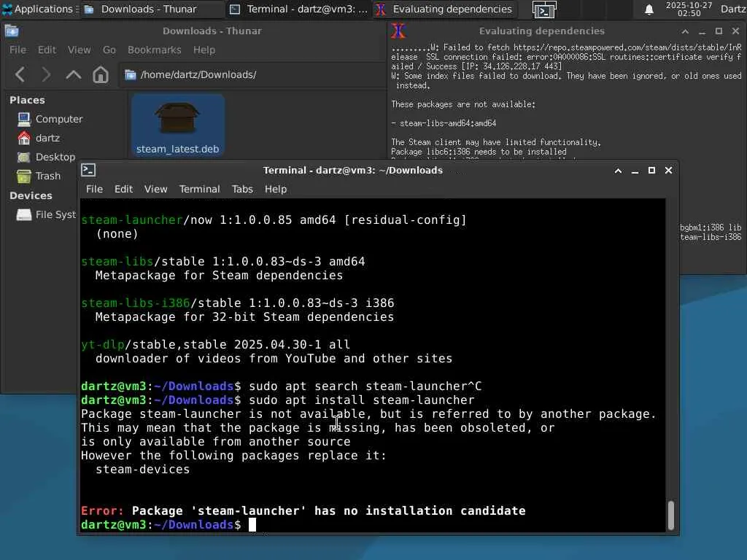The height and width of the screenshot is (560, 747).
Task: Go to home folder in Thunar toolbar
Action: [101, 75]
